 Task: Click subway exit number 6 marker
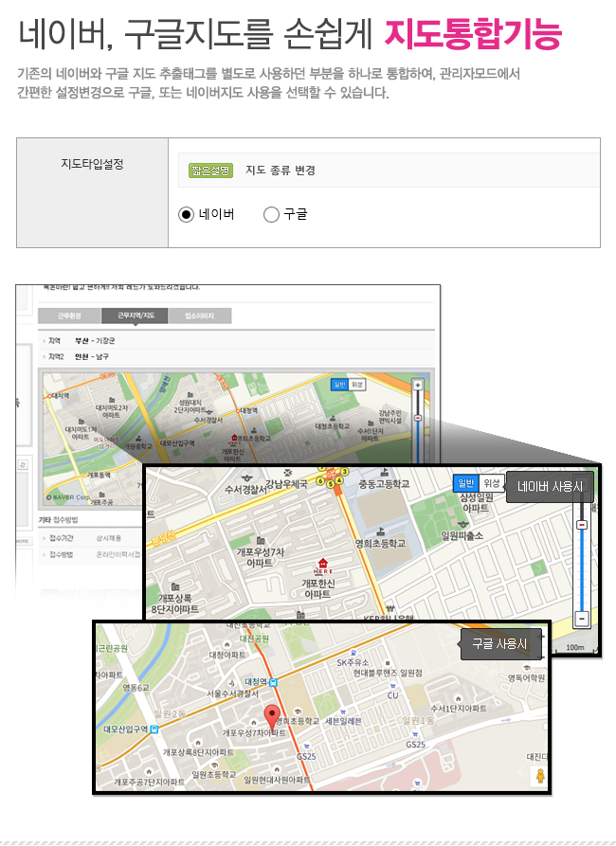(320, 480)
